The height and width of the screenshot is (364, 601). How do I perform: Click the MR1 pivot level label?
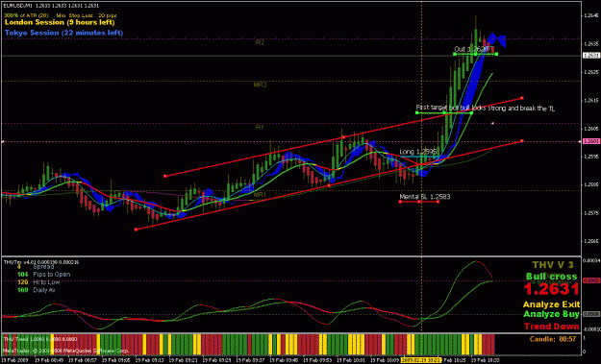click(260, 195)
